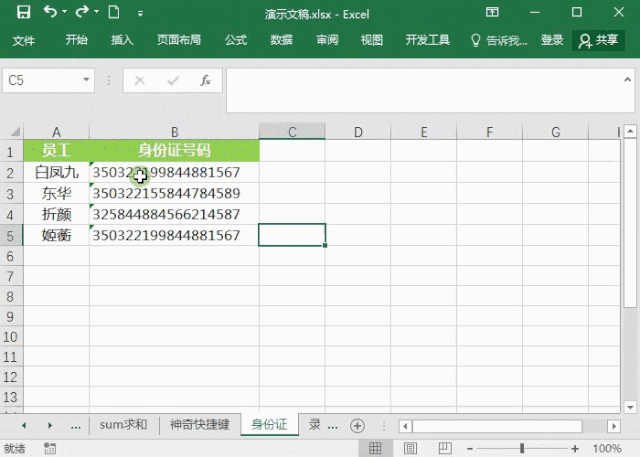
Task: Click the Cancel X icon in formula bar
Action: point(140,80)
